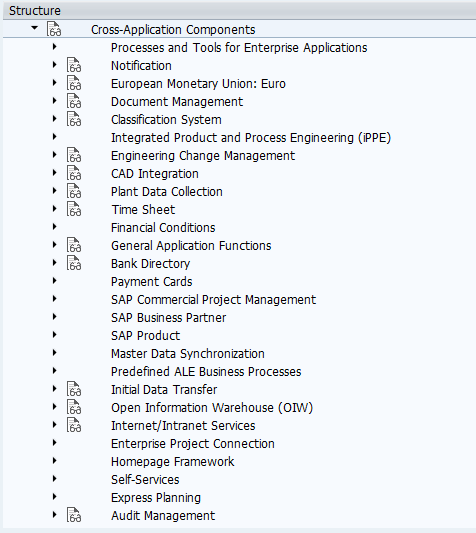Click the Structure column header
Screen dimensions: 476x533
pyautogui.click(x=238, y=11)
